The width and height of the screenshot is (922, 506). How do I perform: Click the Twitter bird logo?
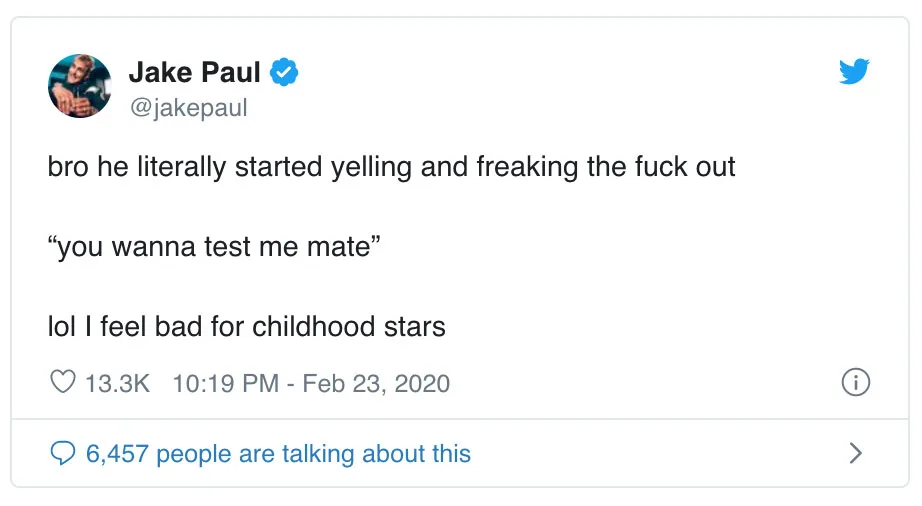853,70
